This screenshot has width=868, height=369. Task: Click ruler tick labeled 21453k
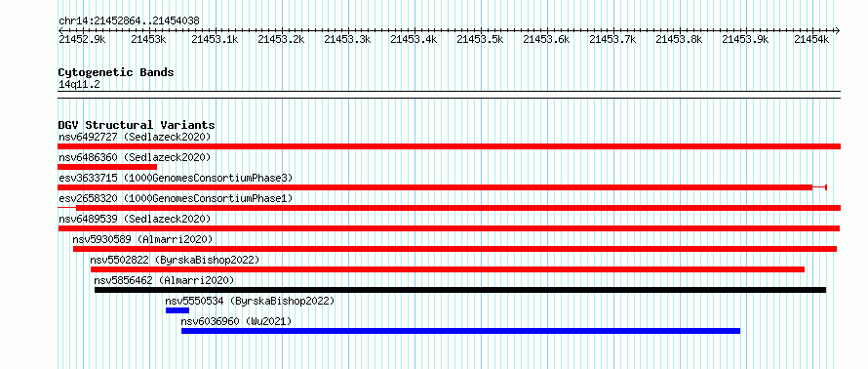click(x=148, y=39)
